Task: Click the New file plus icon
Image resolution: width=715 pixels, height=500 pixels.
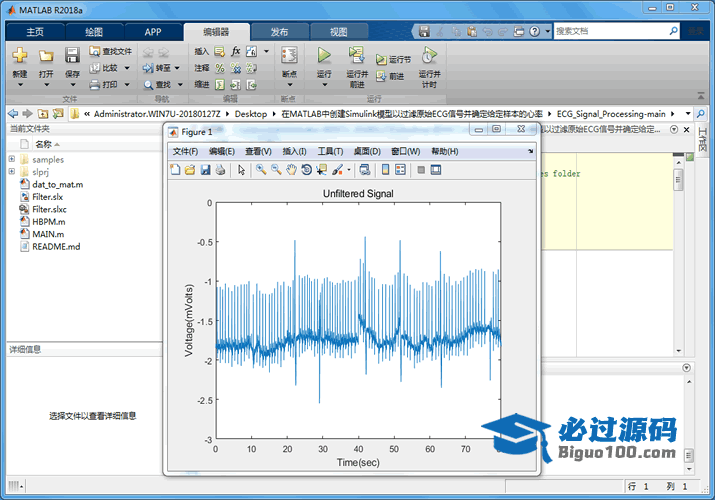Action: coord(20,55)
